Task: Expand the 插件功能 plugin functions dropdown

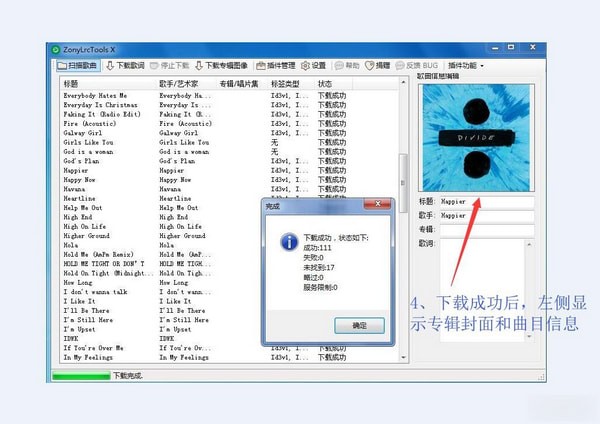Action: point(466,66)
